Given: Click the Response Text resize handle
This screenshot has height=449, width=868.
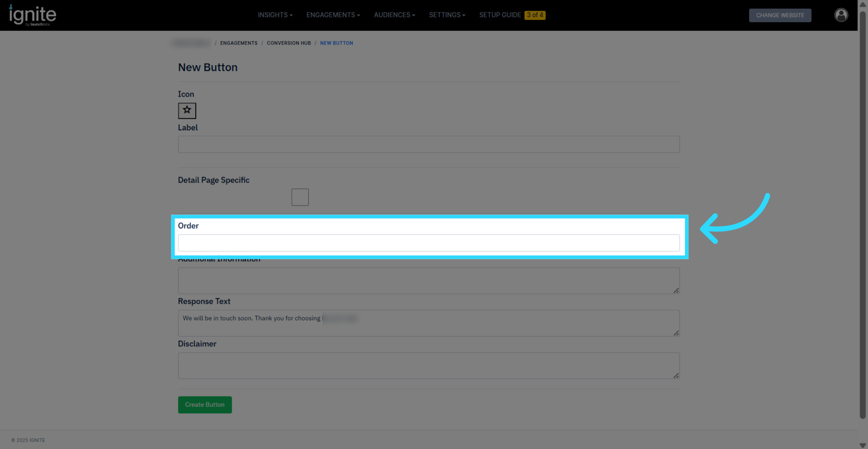Looking at the screenshot, I should [x=676, y=333].
